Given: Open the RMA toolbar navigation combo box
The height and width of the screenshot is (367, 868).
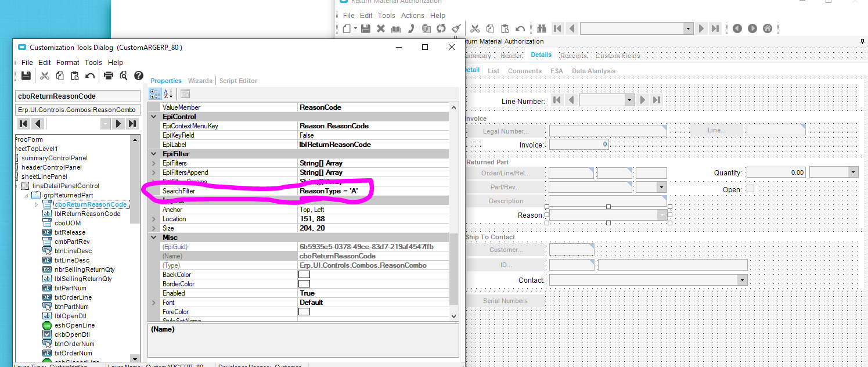Looking at the screenshot, I should click(688, 28).
